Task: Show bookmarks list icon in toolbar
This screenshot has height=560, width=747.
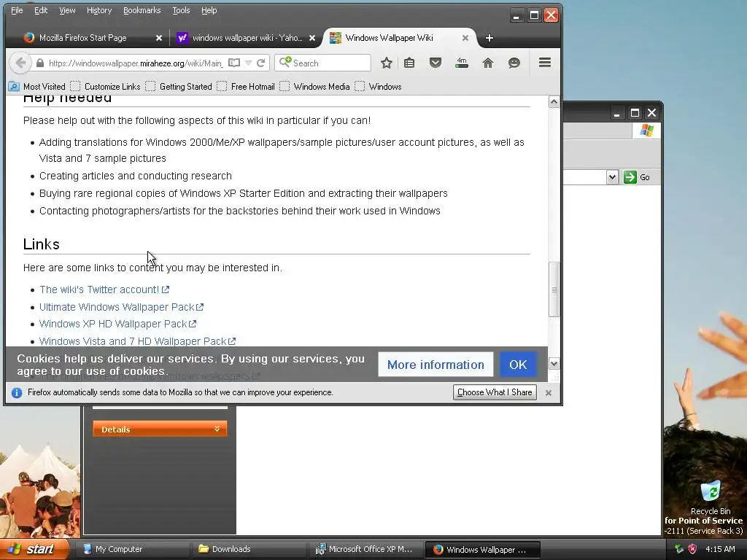Action: coord(409,63)
